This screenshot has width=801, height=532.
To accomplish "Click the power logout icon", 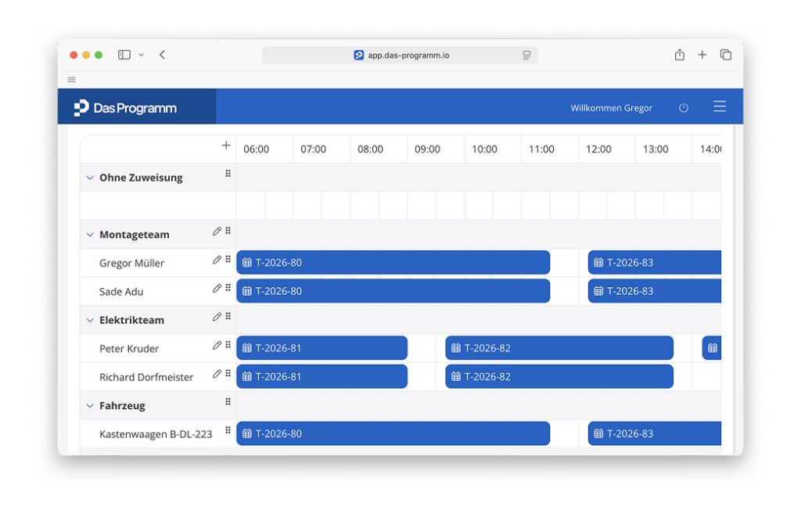I will click(684, 108).
